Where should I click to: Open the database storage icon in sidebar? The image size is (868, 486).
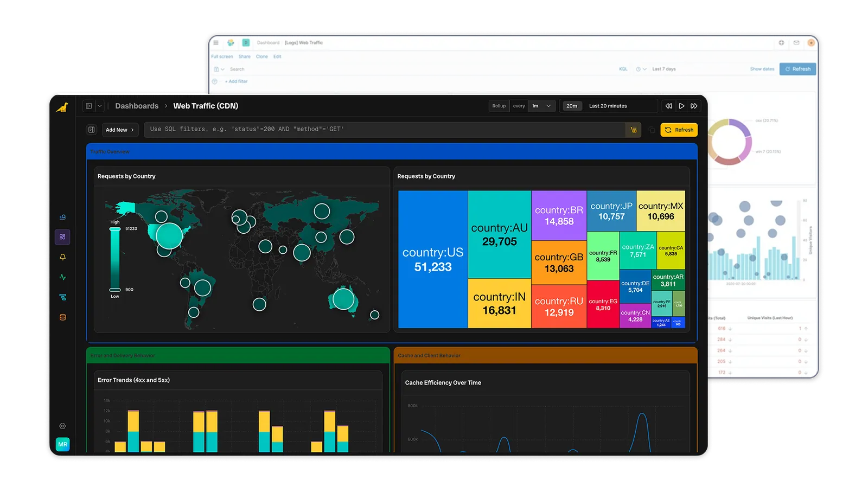tap(62, 317)
